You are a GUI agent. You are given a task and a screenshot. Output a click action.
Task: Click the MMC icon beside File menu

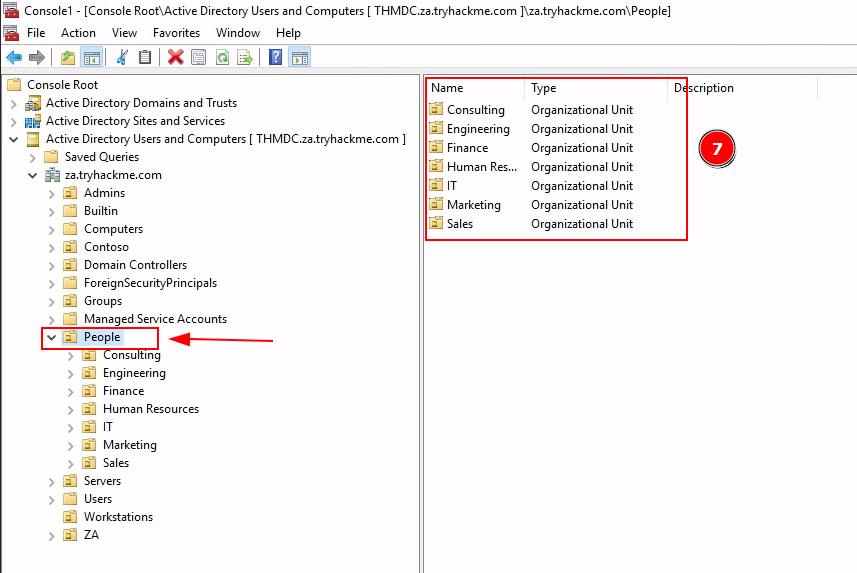point(11,33)
